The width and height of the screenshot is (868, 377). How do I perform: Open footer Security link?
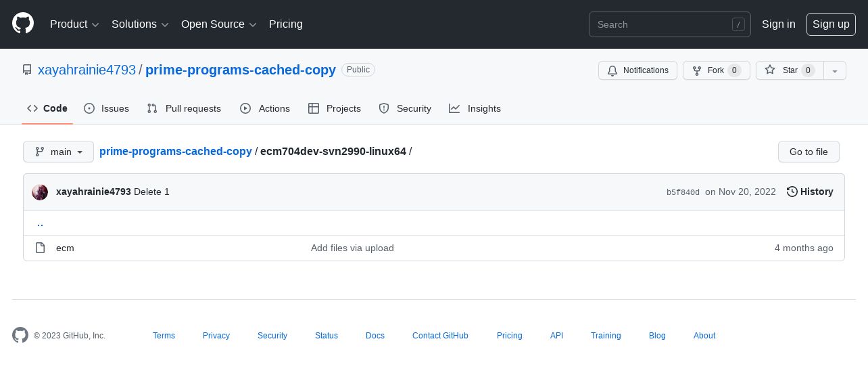coord(272,336)
